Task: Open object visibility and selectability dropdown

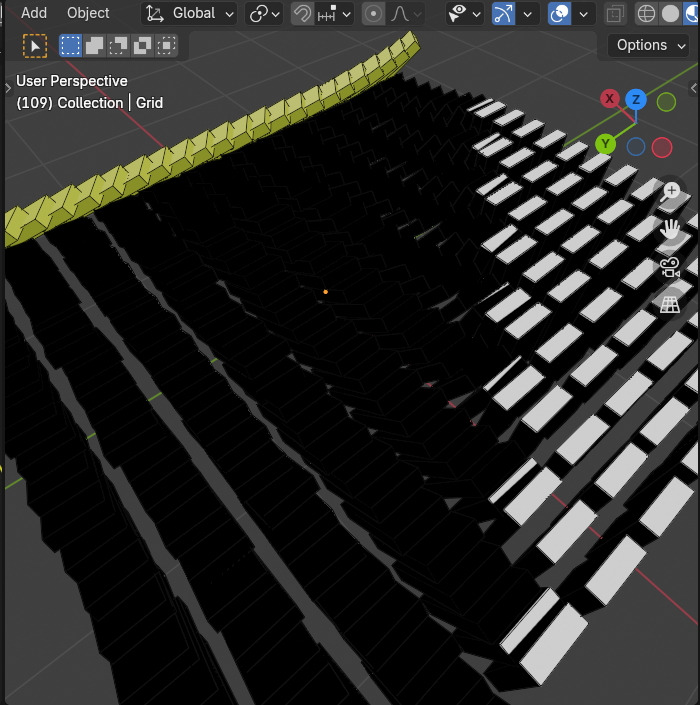Action: 465,14
